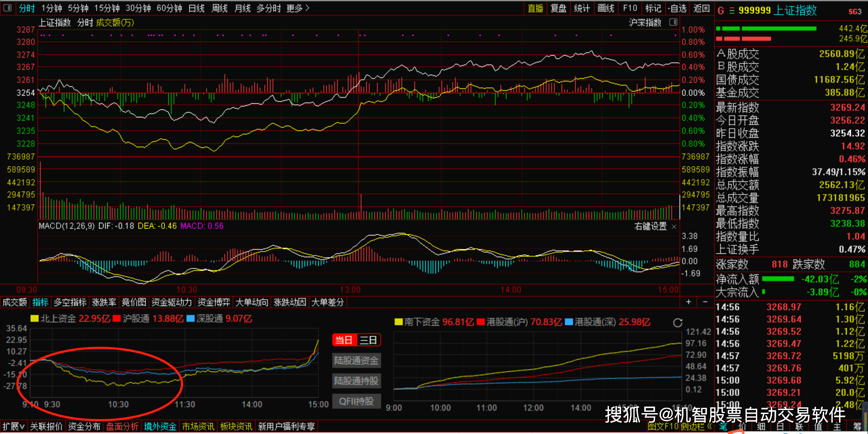Select the 多空指标 tab
This screenshot has width=868, height=434.
[x=70, y=302]
